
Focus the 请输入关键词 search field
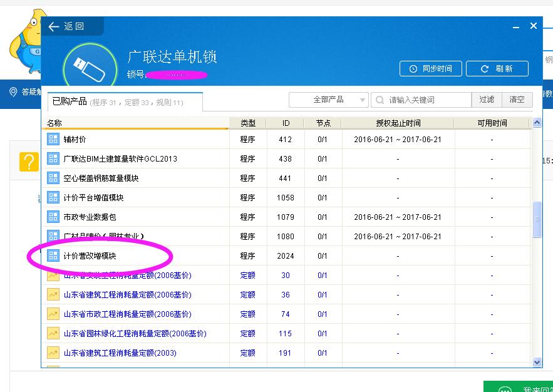pos(421,100)
